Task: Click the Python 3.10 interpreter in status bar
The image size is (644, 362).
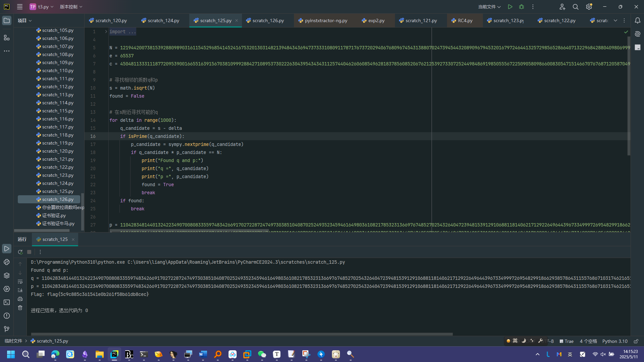Action: tap(614, 341)
